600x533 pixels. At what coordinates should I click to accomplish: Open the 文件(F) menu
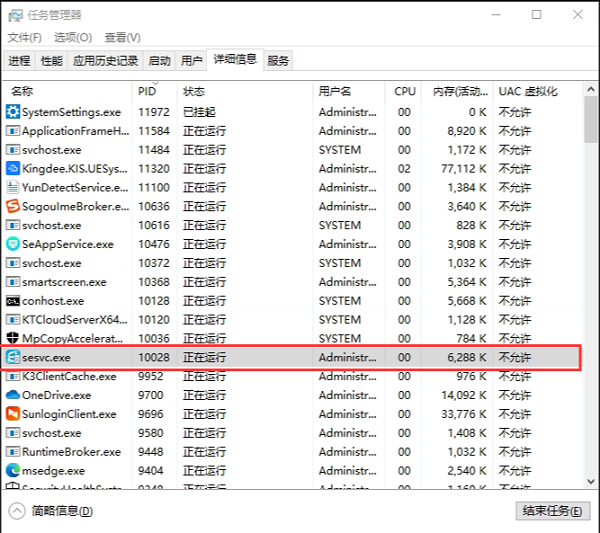point(25,38)
